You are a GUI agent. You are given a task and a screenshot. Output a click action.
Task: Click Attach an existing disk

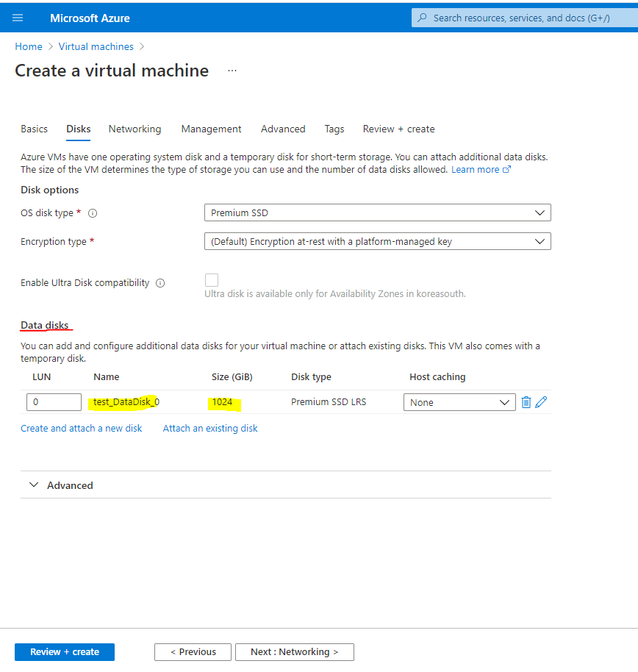(210, 428)
